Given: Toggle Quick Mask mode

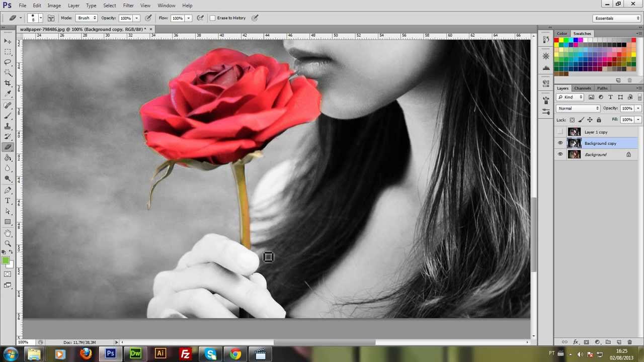Looking at the screenshot, I should tap(8, 274).
